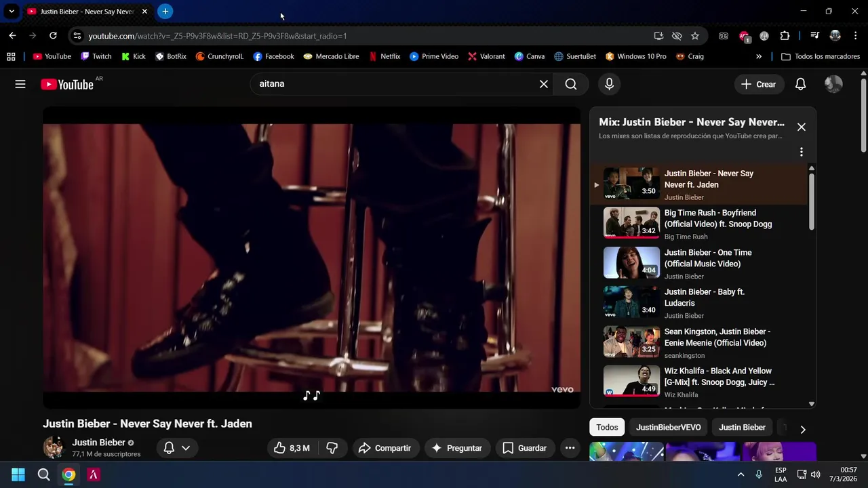Image resolution: width=868 pixels, height=488 pixels.
Task: Open the Canva bookmark
Action: coord(530,57)
